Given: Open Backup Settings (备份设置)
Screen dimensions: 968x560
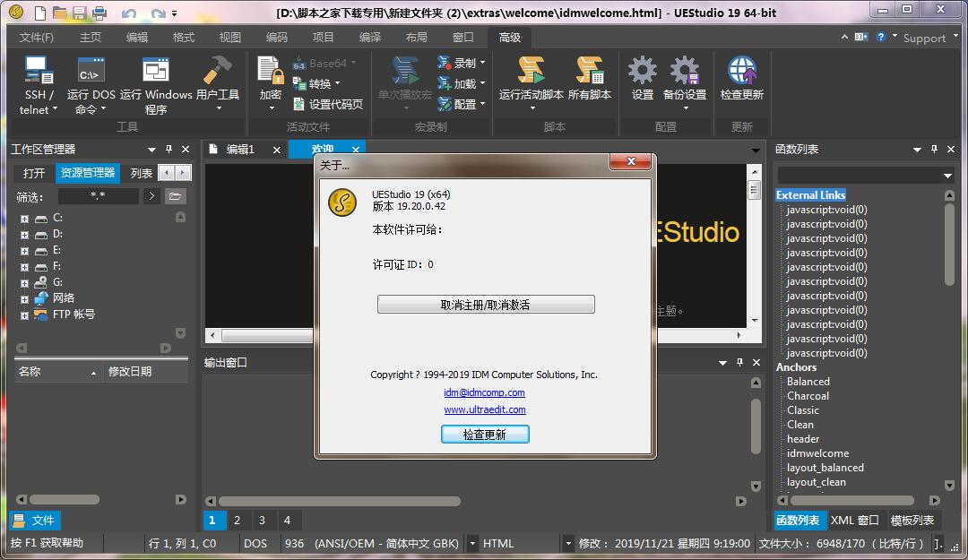Looking at the screenshot, I should [x=684, y=83].
